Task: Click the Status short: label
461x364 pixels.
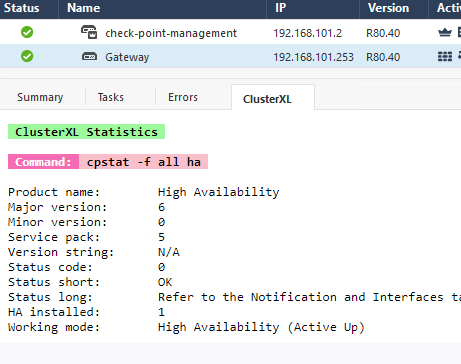Action: [54, 282]
